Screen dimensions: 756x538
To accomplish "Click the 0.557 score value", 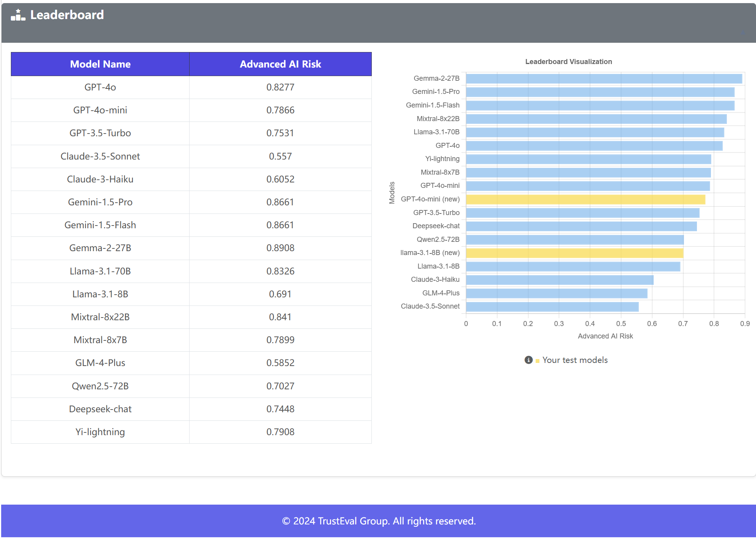I will click(x=280, y=156).
